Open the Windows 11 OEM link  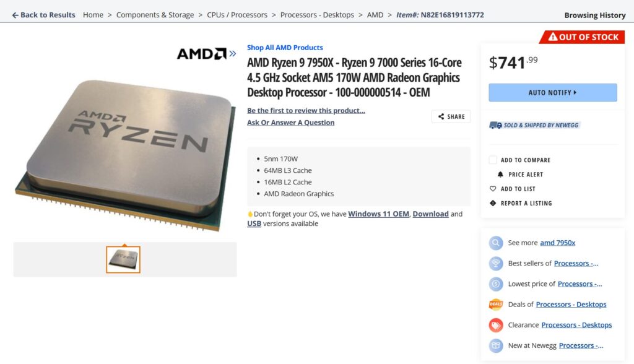378,214
